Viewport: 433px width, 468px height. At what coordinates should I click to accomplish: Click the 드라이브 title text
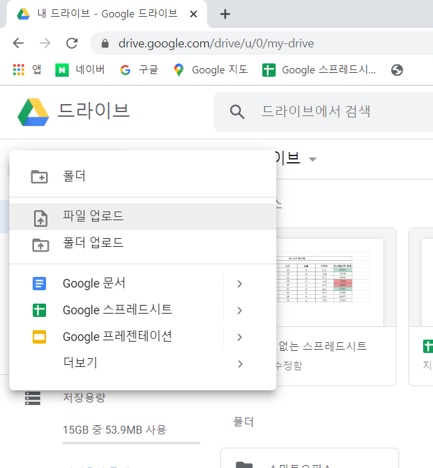pyautogui.click(x=94, y=111)
